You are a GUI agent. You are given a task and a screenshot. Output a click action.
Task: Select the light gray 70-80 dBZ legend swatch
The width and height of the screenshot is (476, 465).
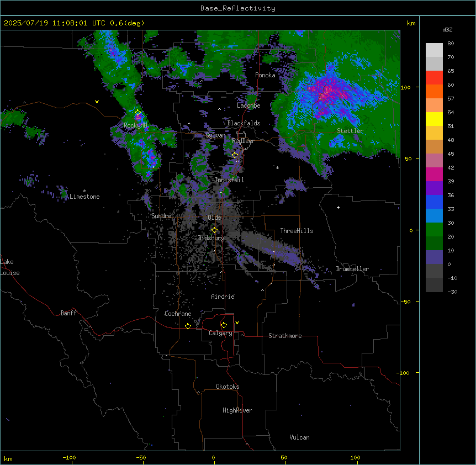(434, 50)
